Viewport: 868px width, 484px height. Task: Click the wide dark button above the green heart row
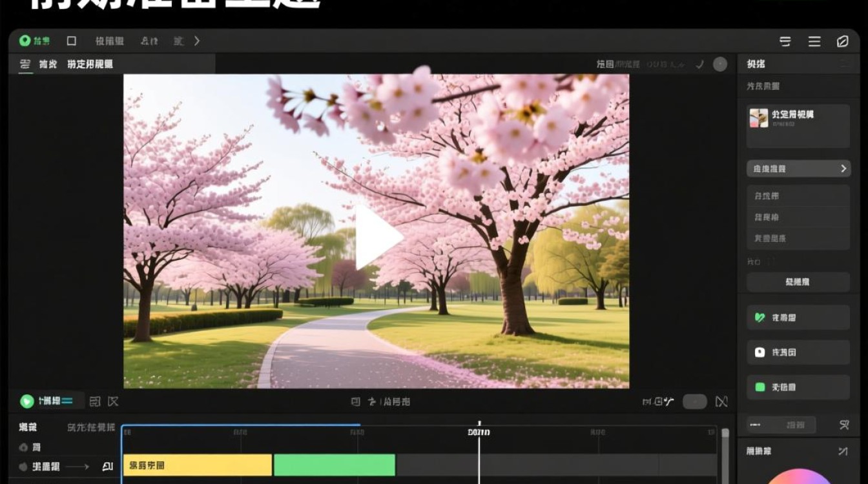(798, 282)
